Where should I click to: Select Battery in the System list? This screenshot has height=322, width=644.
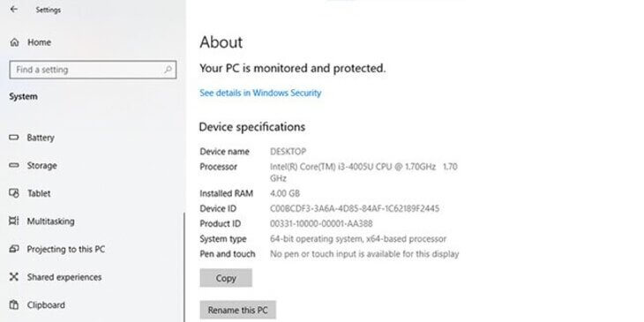point(41,138)
